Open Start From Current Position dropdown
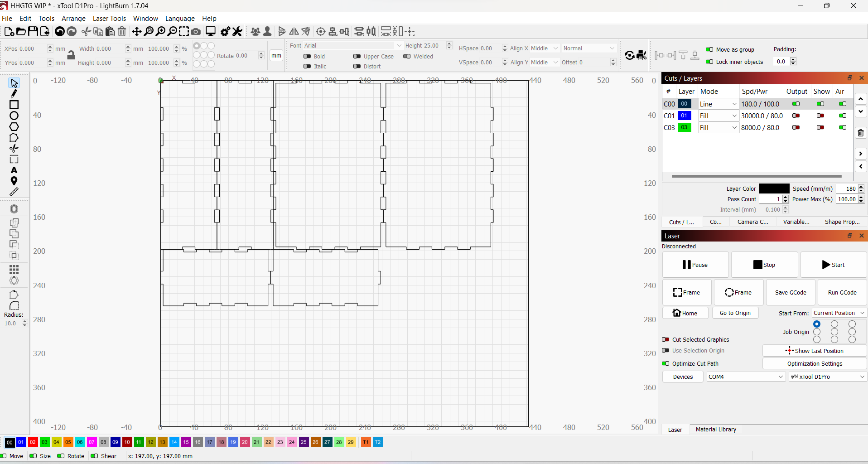868x464 pixels. tap(839, 313)
